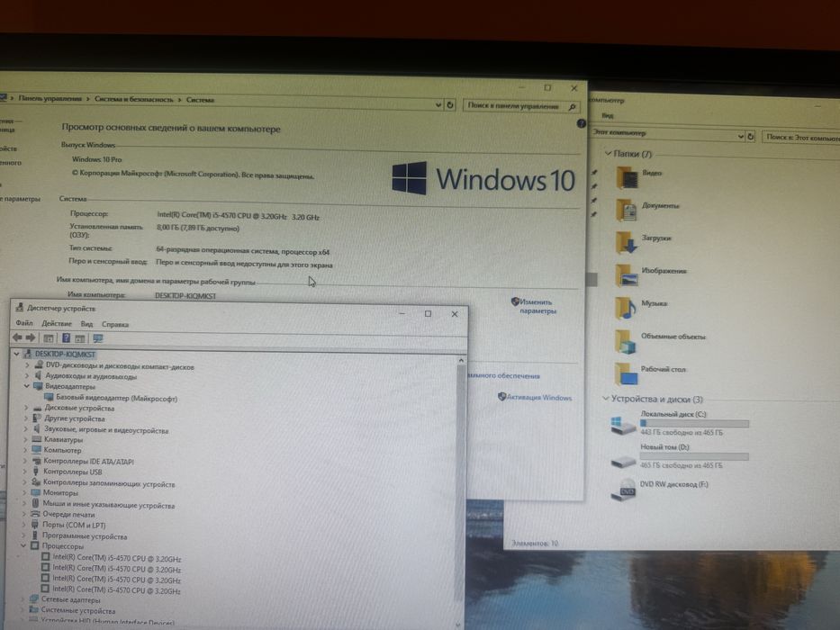Open the Изображения folder icon in Explorer
The height and width of the screenshot is (630, 840).
point(627,275)
